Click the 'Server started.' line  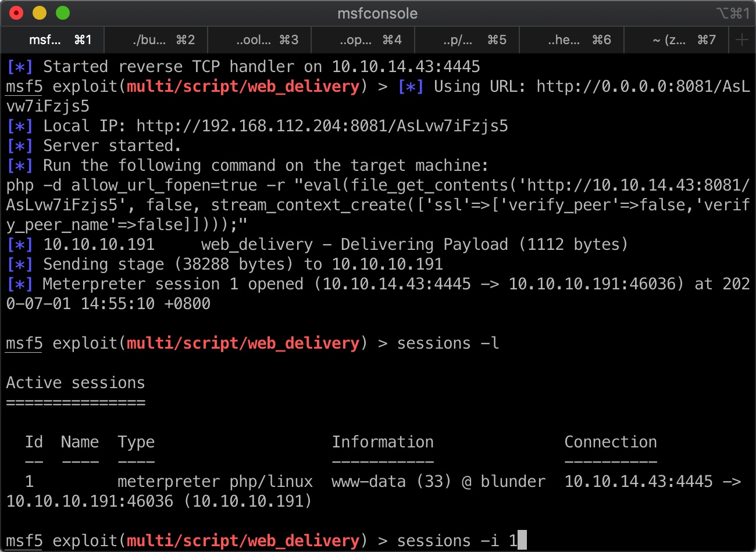coord(94,146)
